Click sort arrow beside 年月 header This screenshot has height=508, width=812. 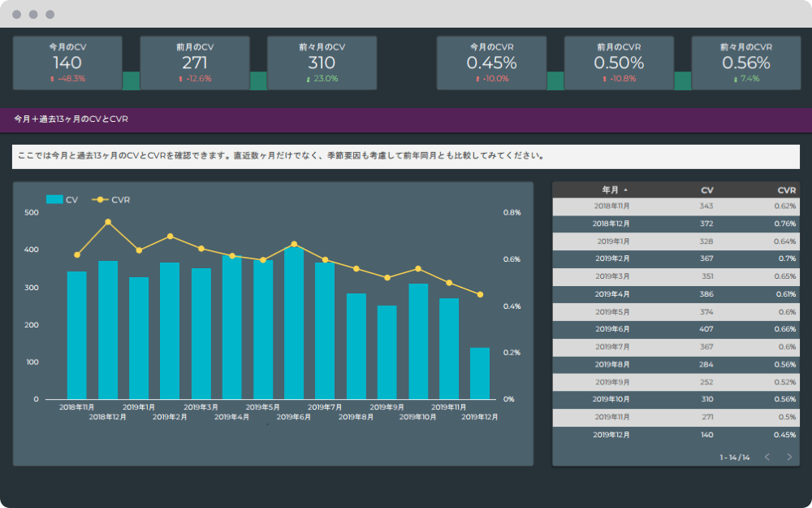coord(625,190)
